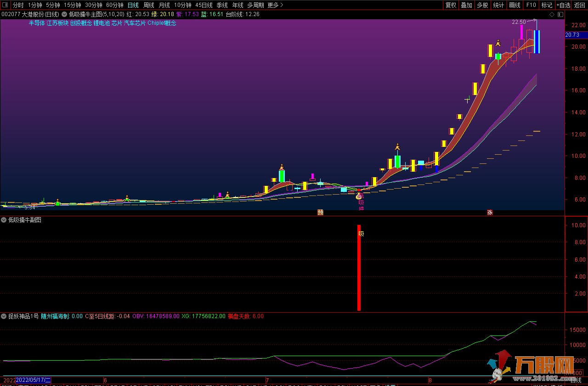Click the 标记 mark button
The height and width of the screenshot is (386, 588).
point(547,5)
